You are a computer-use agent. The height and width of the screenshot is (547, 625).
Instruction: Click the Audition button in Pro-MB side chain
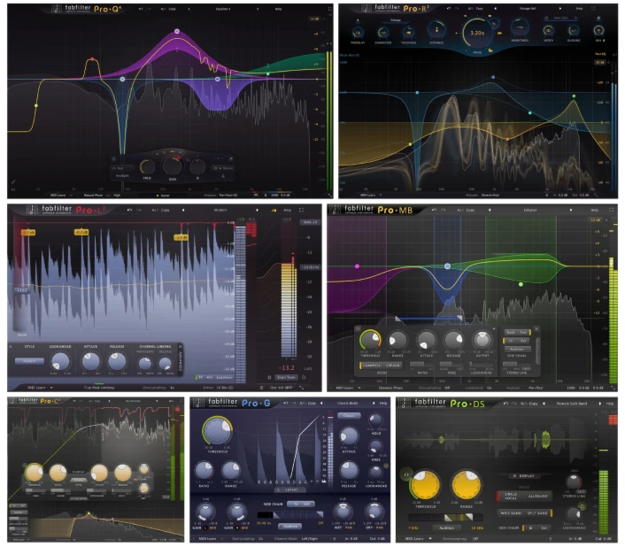[x=517, y=349]
